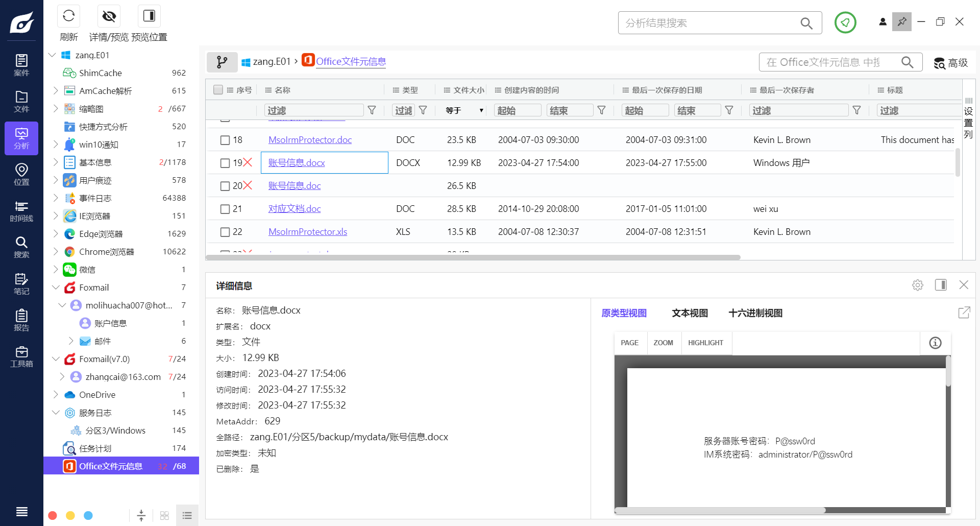Image resolution: width=980 pixels, height=526 pixels.
Task: Open the 等于 file size dropdown
Action: click(x=464, y=110)
